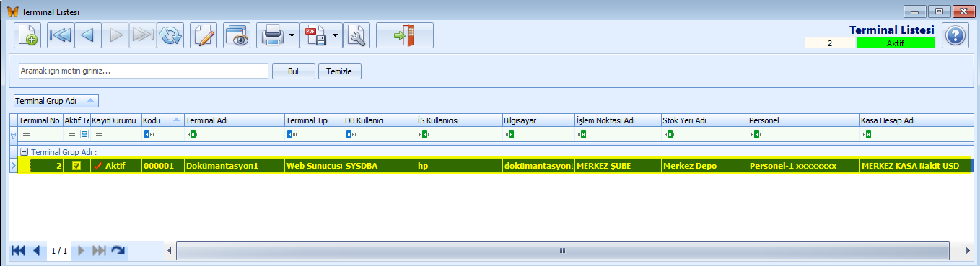Open Terminal Tipi filter condition icon
This screenshot has height=266, width=980.
292,134
